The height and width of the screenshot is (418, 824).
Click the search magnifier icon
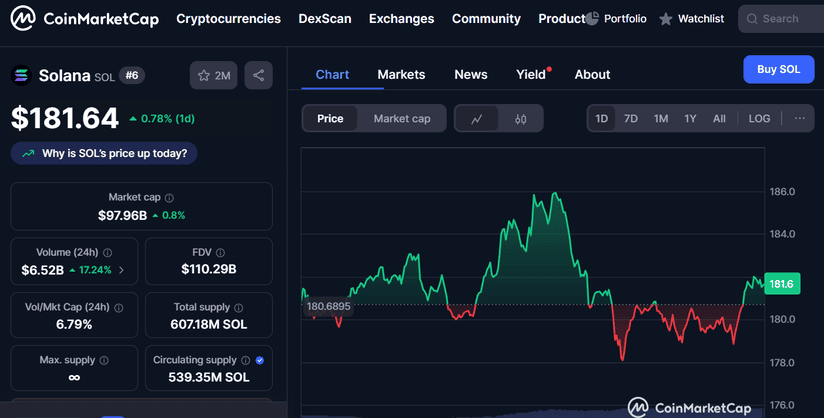[x=752, y=19]
